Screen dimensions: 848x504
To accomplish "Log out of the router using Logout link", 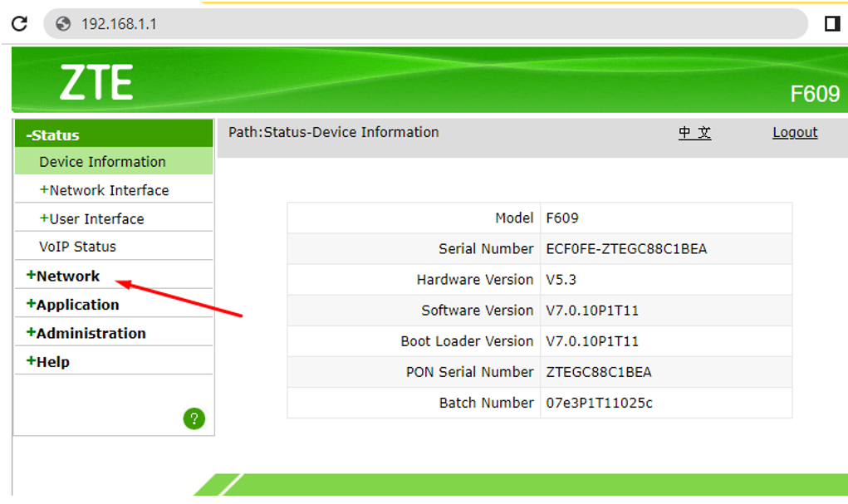I will (794, 132).
